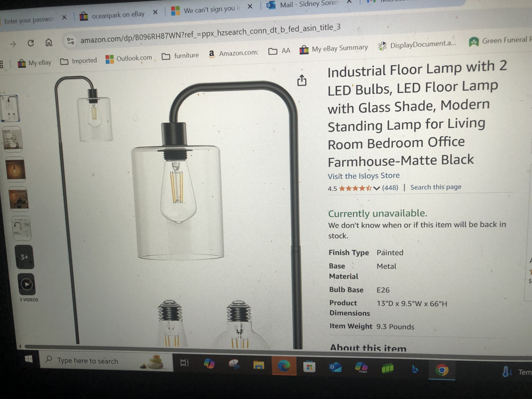Open the AA bookmarks folder

point(279,51)
